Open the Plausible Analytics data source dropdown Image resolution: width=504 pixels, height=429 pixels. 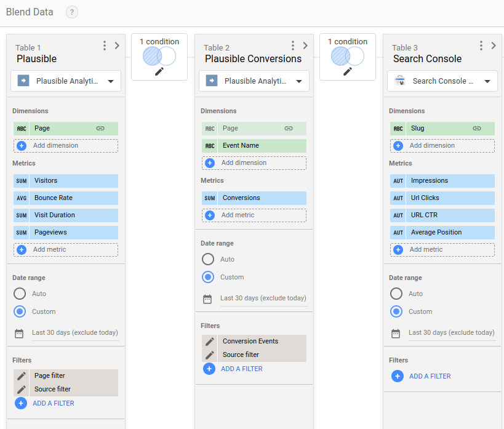66,81
